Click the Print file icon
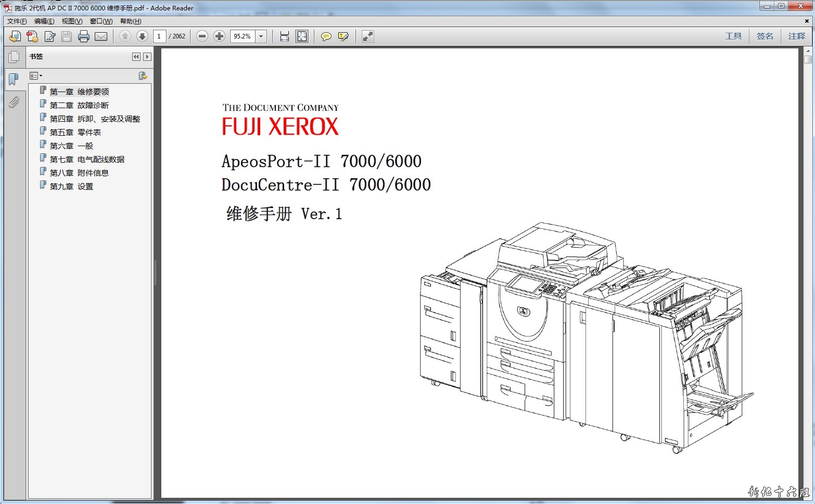Viewport: 815px width, 504px height. (x=83, y=36)
